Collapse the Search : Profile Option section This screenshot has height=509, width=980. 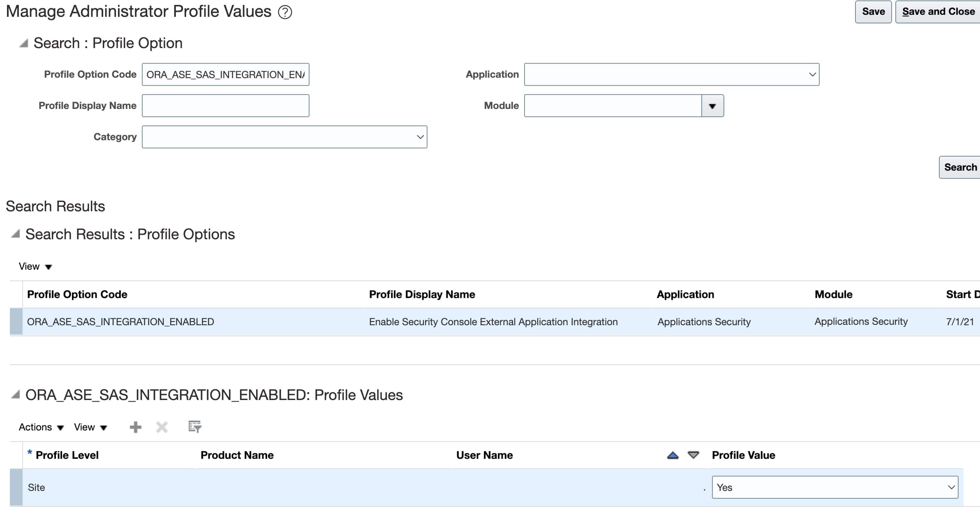click(23, 42)
